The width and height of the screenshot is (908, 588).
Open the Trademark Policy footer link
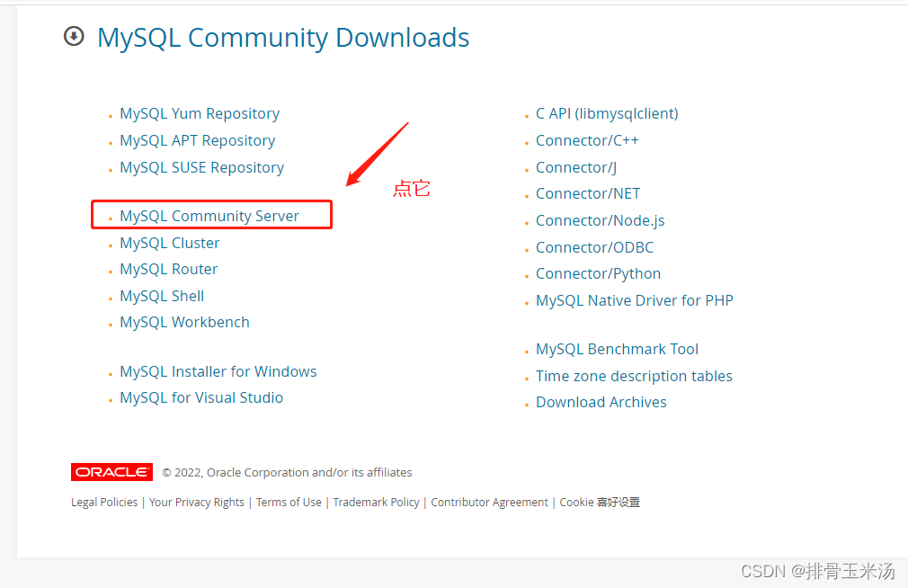376,503
